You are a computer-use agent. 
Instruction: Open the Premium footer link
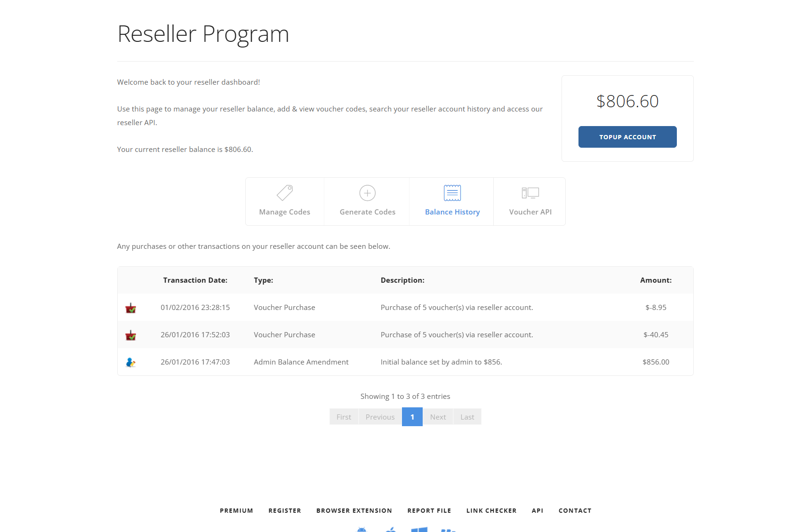(236, 511)
